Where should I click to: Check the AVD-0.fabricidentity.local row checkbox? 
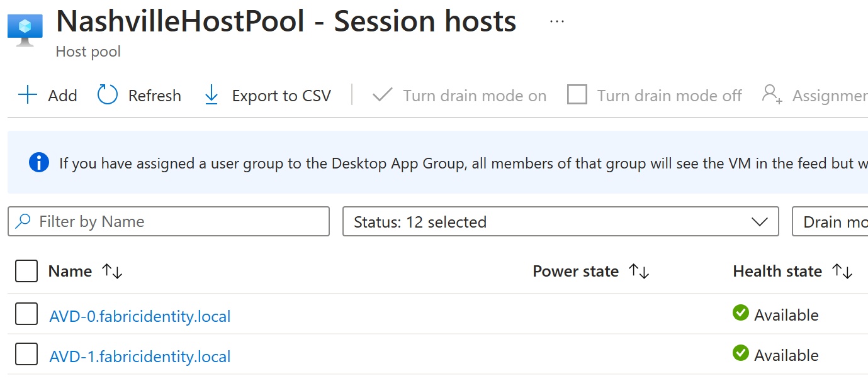coord(26,314)
